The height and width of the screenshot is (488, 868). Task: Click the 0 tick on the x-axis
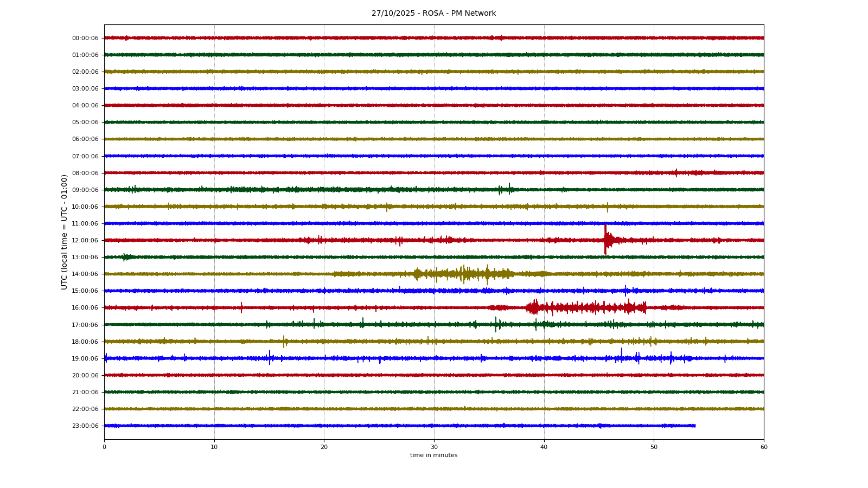pos(105,447)
